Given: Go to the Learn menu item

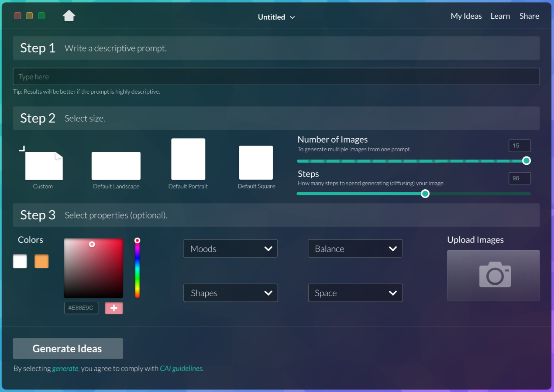Looking at the screenshot, I should point(500,16).
